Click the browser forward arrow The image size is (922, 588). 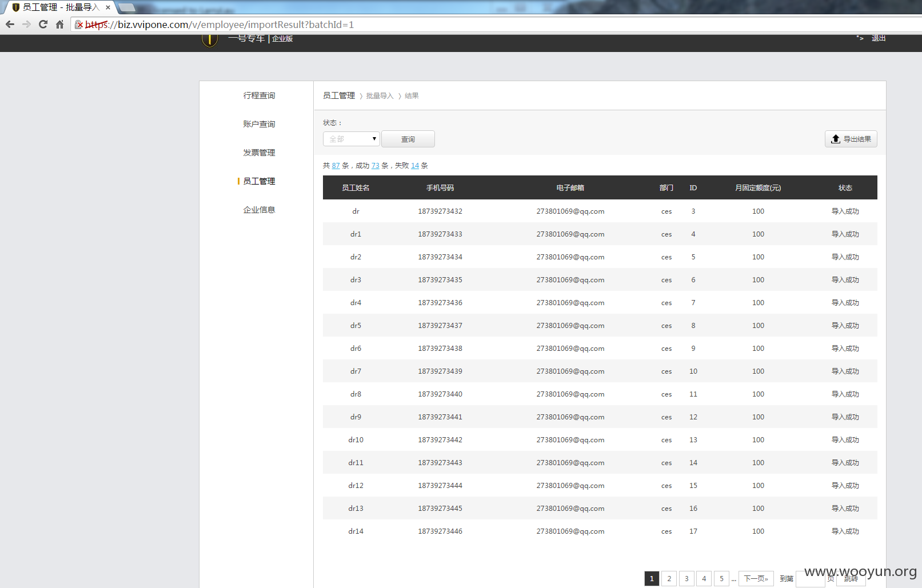(26, 25)
